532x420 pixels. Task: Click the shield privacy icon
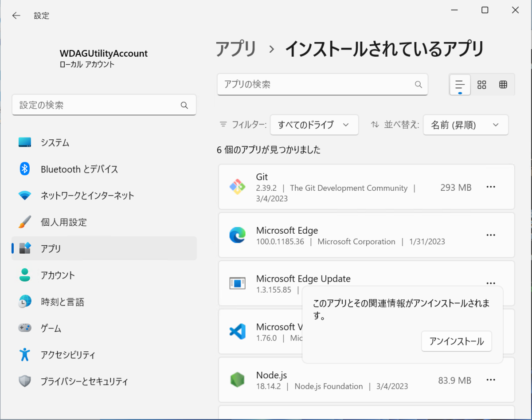tap(25, 381)
